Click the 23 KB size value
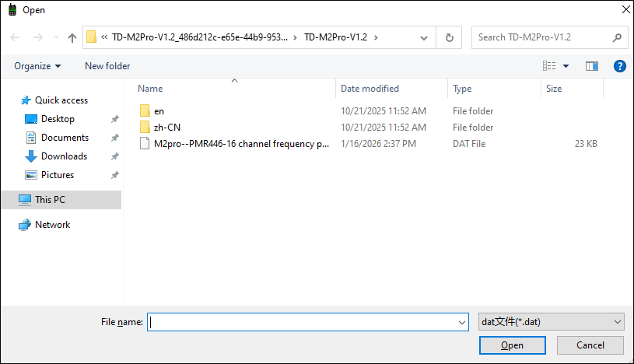The image size is (634, 364). 586,144
